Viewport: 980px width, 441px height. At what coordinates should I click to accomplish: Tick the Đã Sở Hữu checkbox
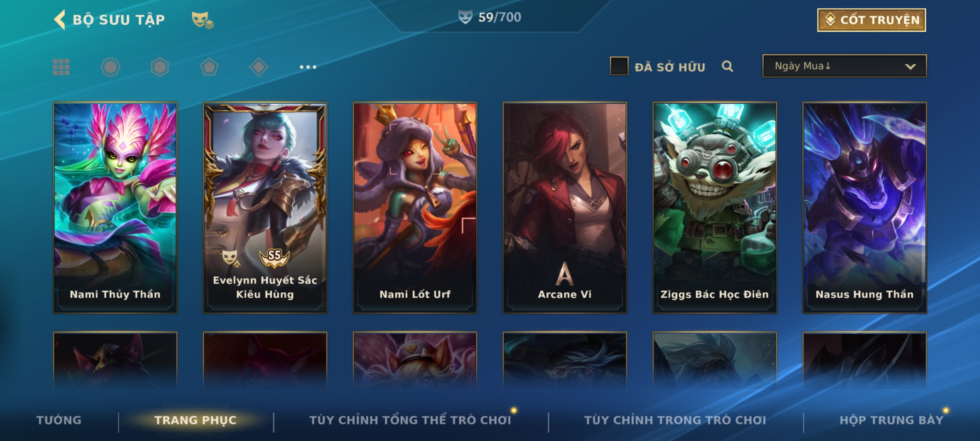click(619, 66)
